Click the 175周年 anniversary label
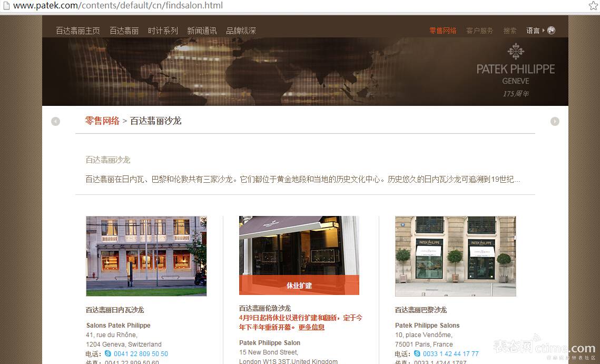This screenshot has height=364, width=600. (x=515, y=94)
